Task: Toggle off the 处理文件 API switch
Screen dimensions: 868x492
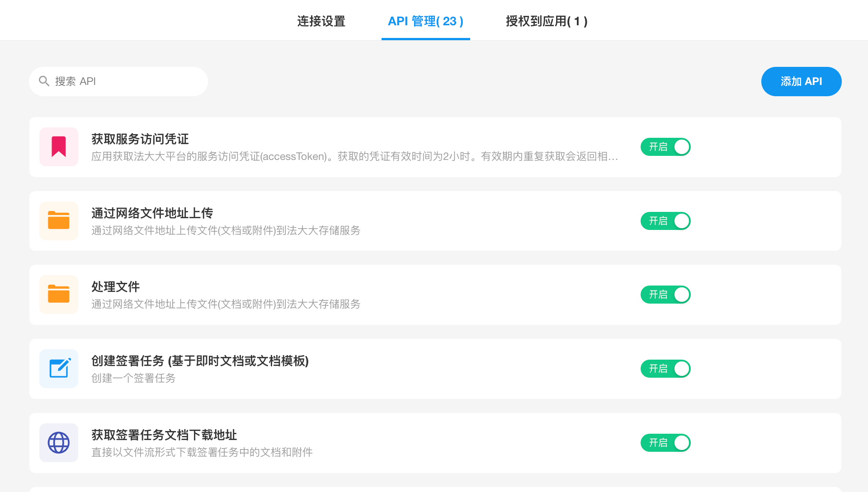Action: (665, 295)
